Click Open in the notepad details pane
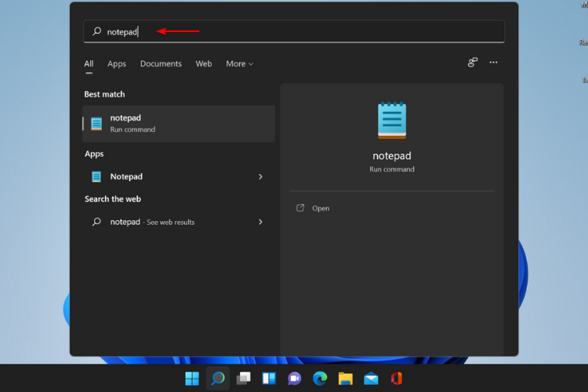The height and width of the screenshot is (392, 588). pyautogui.click(x=321, y=209)
